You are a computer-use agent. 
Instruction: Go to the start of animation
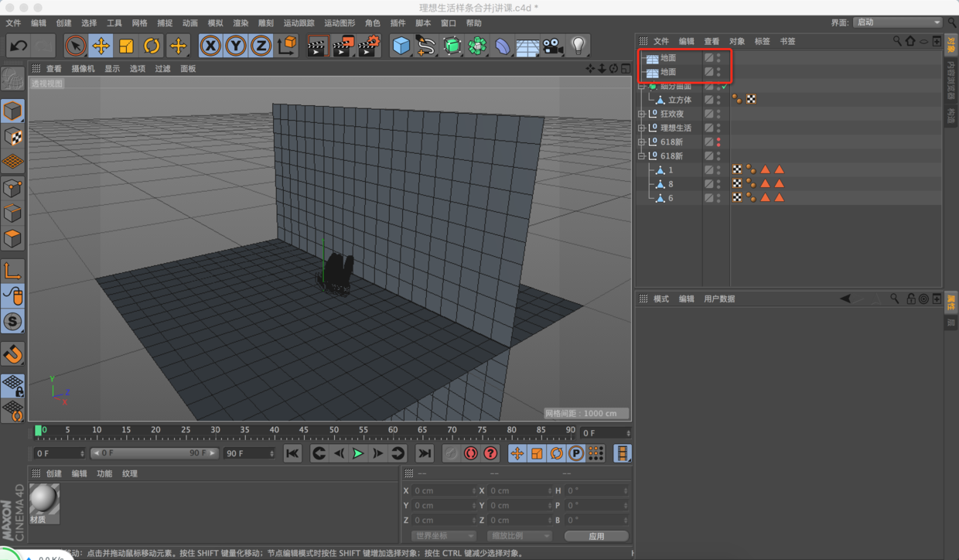tap(292, 453)
